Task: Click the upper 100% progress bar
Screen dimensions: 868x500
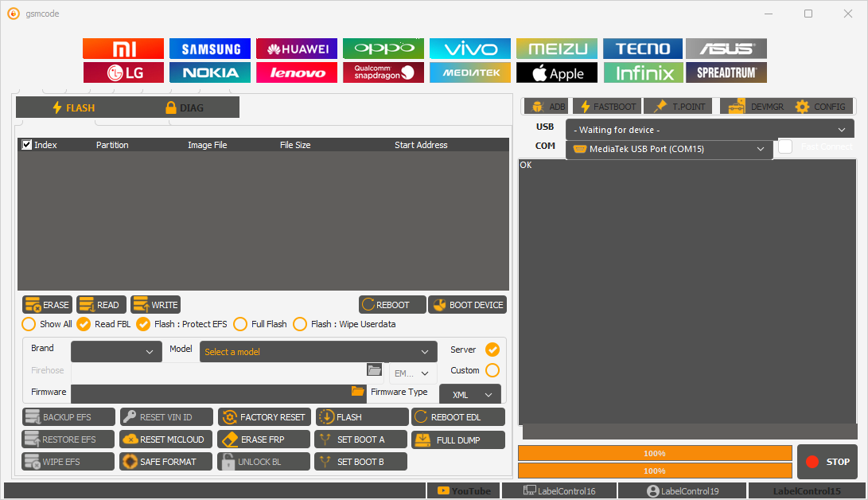Action: (655, 453)
